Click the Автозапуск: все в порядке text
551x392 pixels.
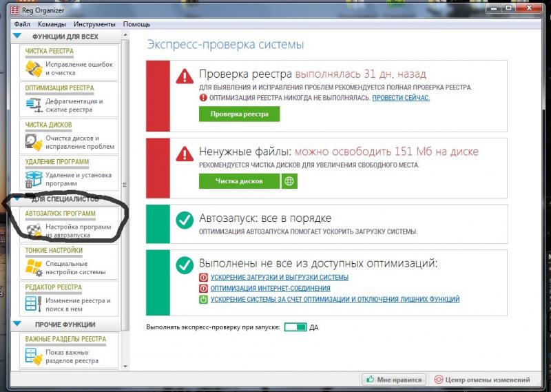(x=265, y=218)
